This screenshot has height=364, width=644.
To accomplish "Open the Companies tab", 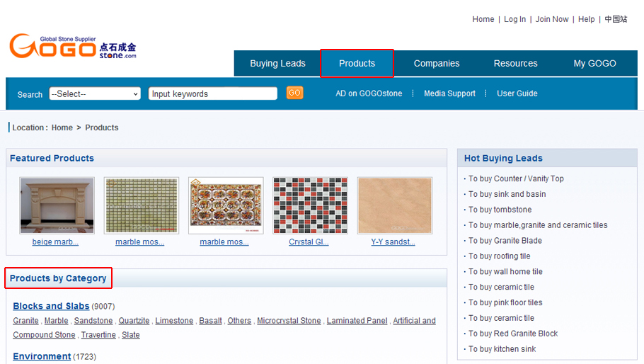I will click(x=436, y=64).
